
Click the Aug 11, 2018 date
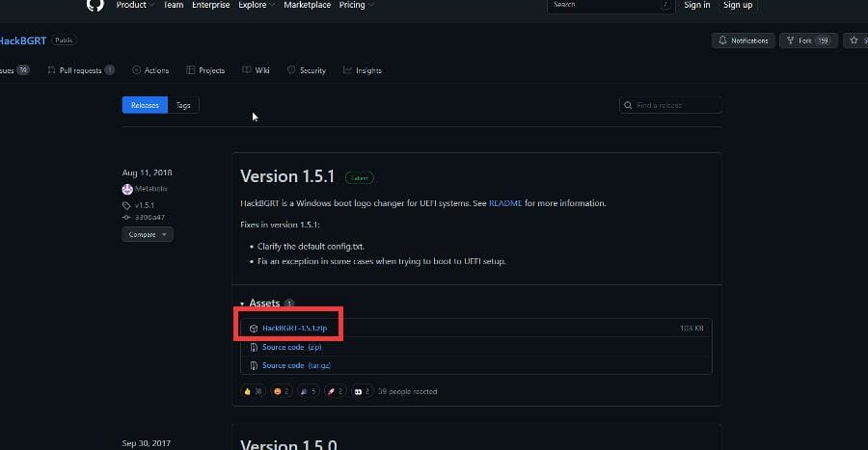(147, 172)
